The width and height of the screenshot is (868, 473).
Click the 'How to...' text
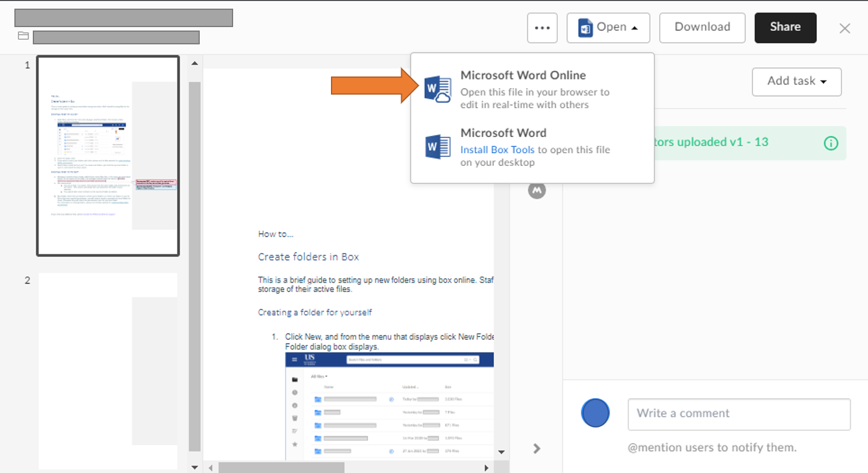click(276, 234)
